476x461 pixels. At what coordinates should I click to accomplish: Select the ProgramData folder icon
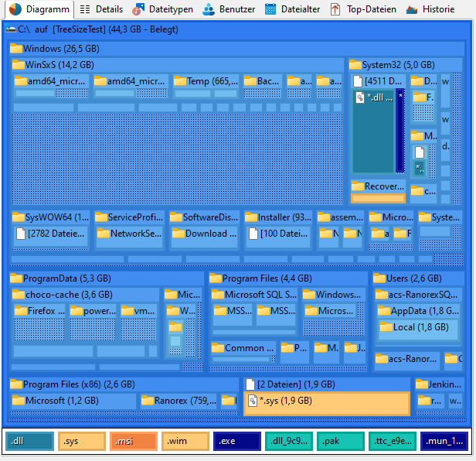(16, 278)
